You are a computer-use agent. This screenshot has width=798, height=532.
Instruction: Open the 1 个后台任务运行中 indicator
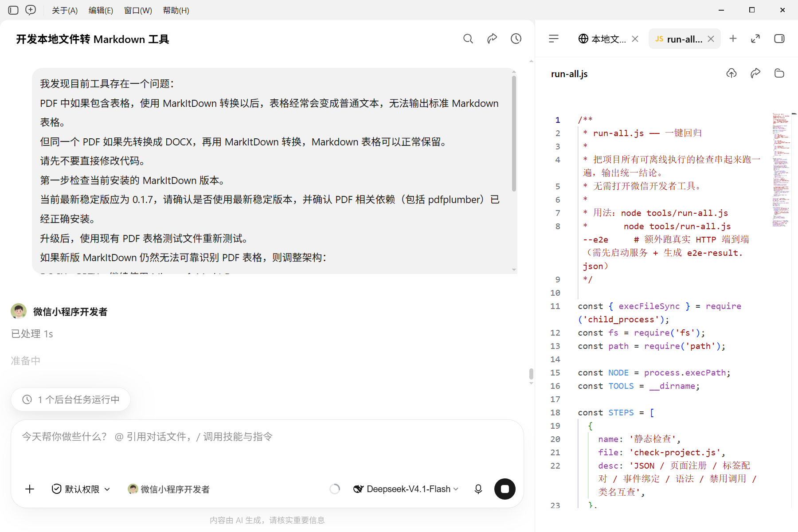(71, 399)
